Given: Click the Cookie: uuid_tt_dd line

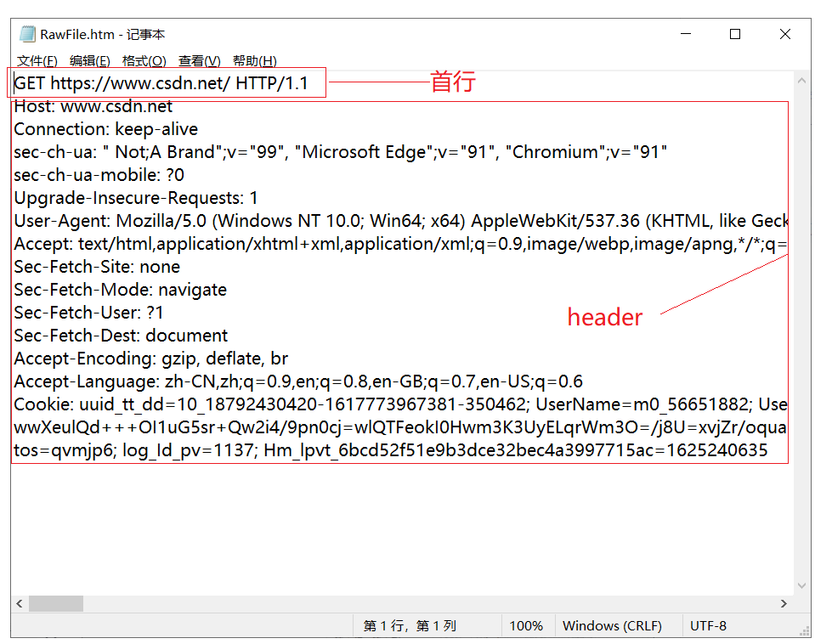Looking at the screenshot, I should (400, 404).
